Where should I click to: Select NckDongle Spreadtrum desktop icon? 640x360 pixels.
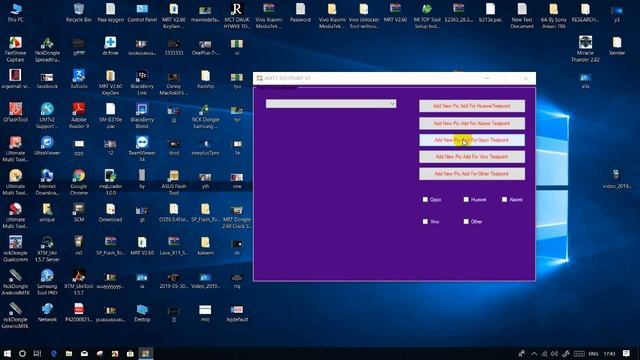tap(47, 49)
